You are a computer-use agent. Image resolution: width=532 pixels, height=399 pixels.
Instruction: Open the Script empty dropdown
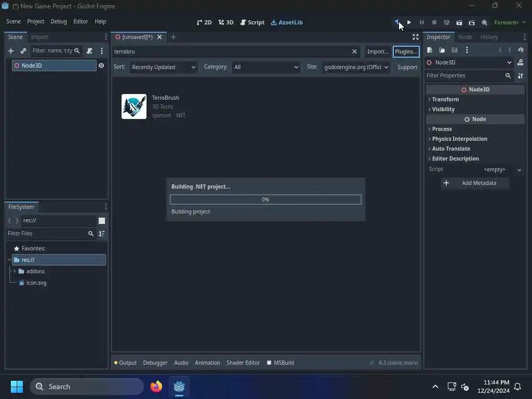click(x=502, y=169)
